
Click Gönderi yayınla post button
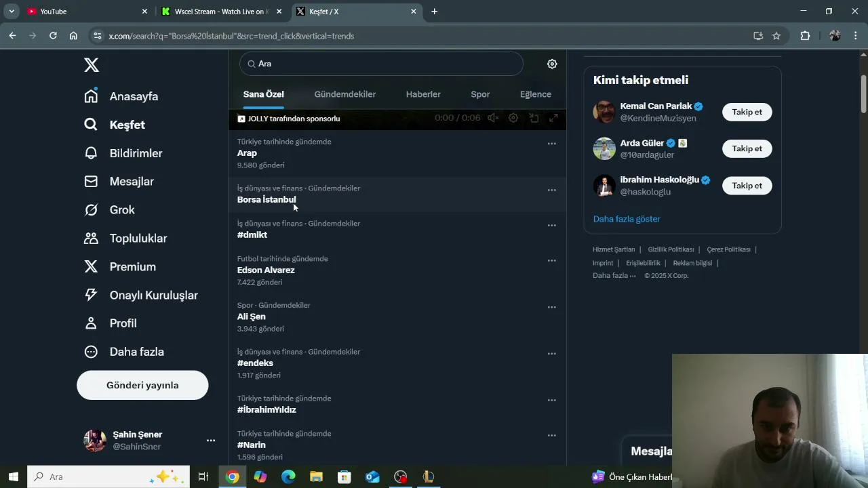point(142,385)
